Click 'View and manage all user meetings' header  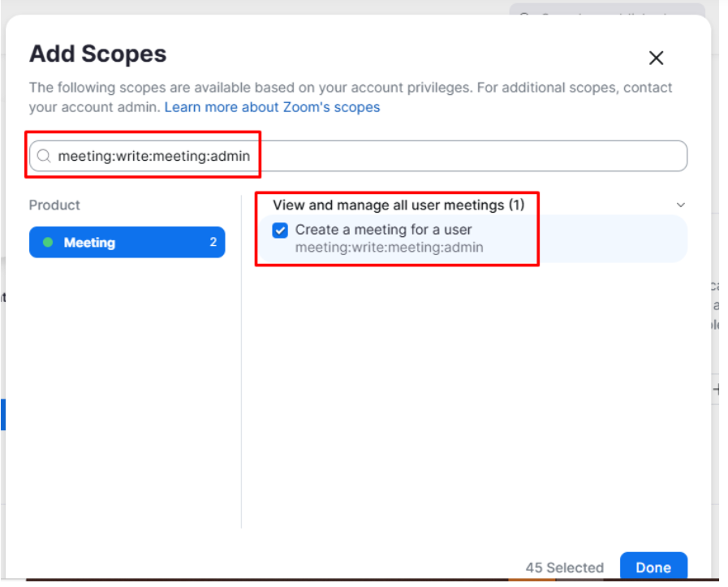click(398, 205)
